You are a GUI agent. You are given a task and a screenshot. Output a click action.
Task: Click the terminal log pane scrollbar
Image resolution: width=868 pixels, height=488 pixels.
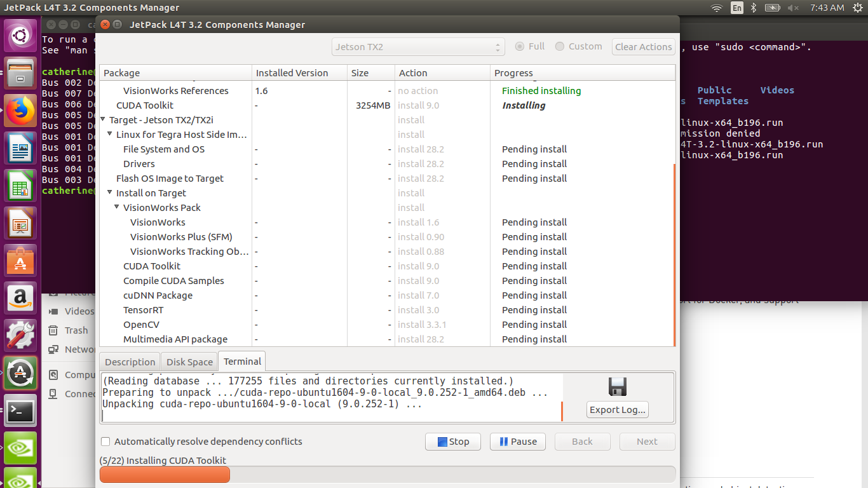[x=562, y=411]
